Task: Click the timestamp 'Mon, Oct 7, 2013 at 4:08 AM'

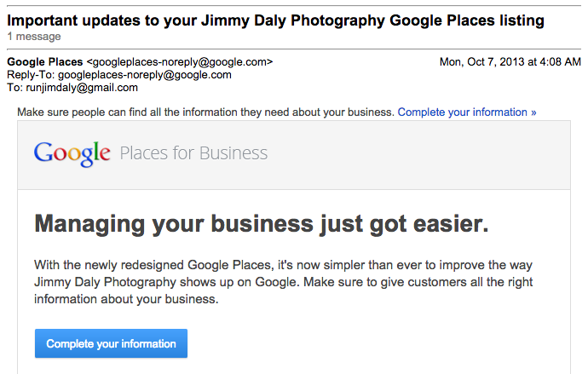Action: pos(510,62)
